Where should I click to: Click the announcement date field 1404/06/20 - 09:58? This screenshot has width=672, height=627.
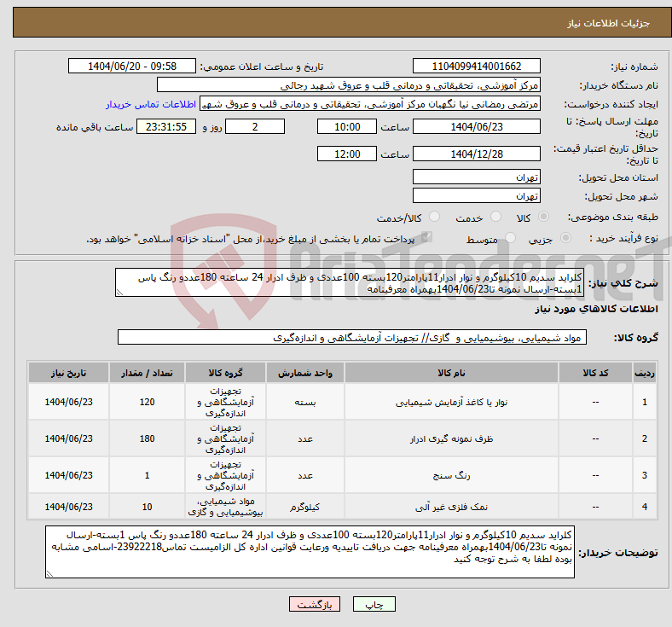point(132,67)
